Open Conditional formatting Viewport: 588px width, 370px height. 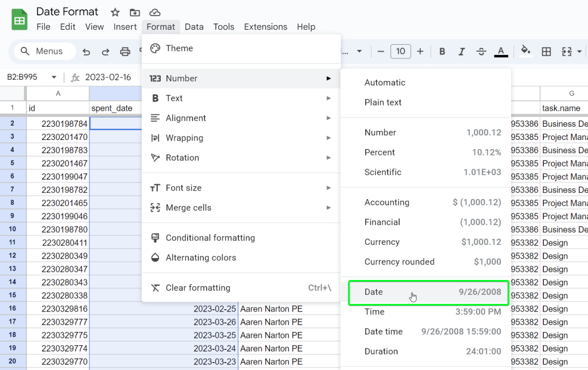(x=241, y=238)
